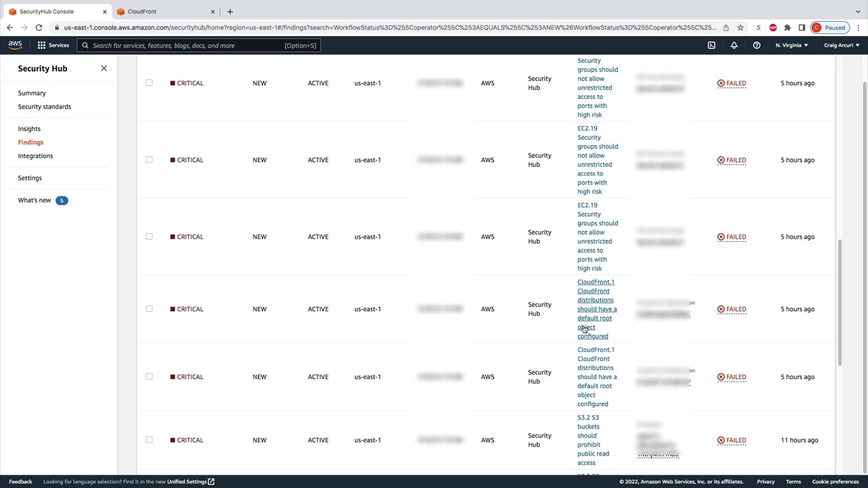View What's new in Security Hub

click(35, 201)
